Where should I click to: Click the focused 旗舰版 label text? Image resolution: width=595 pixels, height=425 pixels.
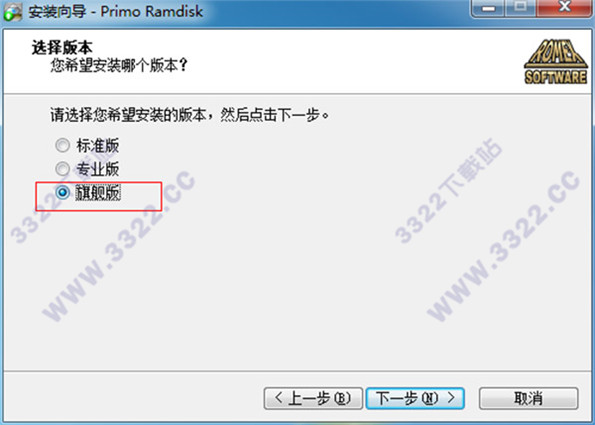coord(98,192)
